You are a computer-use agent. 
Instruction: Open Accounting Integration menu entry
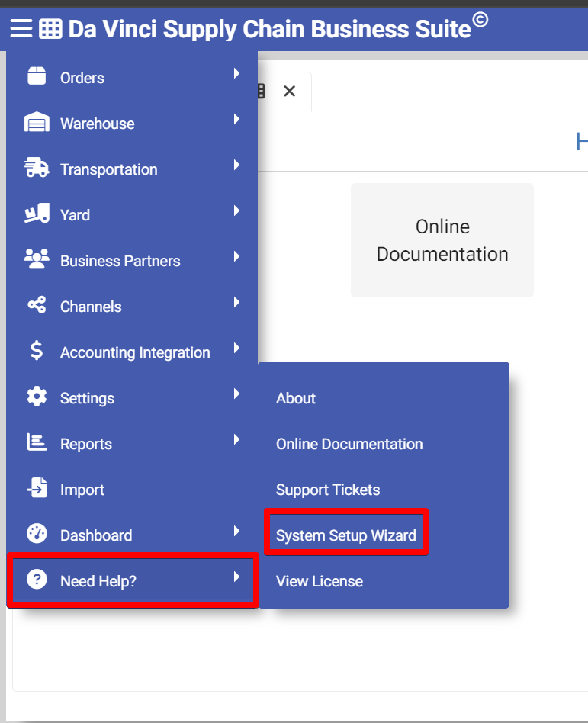tap(132, 350)
